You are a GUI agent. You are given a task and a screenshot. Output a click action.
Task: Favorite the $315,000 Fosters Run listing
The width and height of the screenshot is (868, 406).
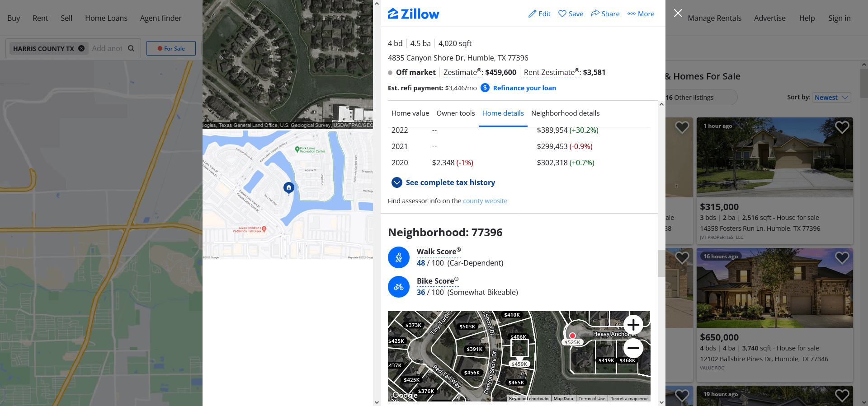(842, 127)
